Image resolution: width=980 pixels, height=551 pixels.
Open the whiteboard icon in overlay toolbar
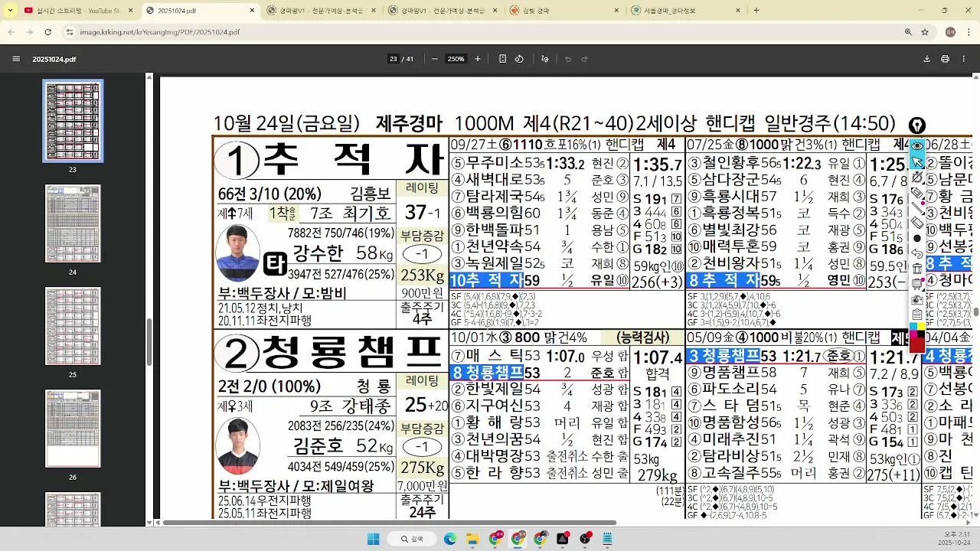tap(917, 284)
